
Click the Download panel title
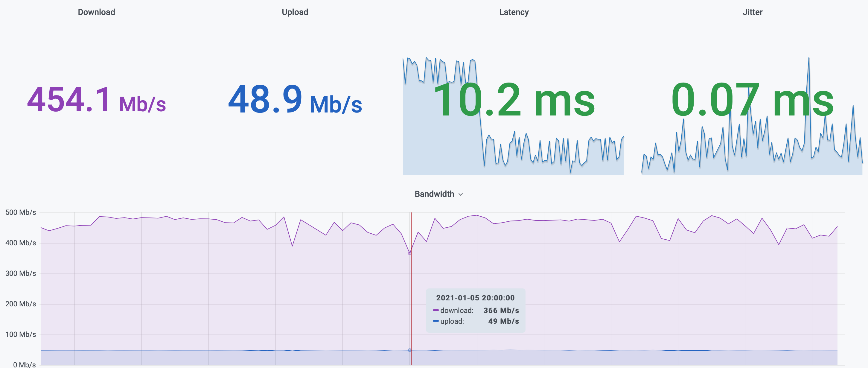point(96,12)
